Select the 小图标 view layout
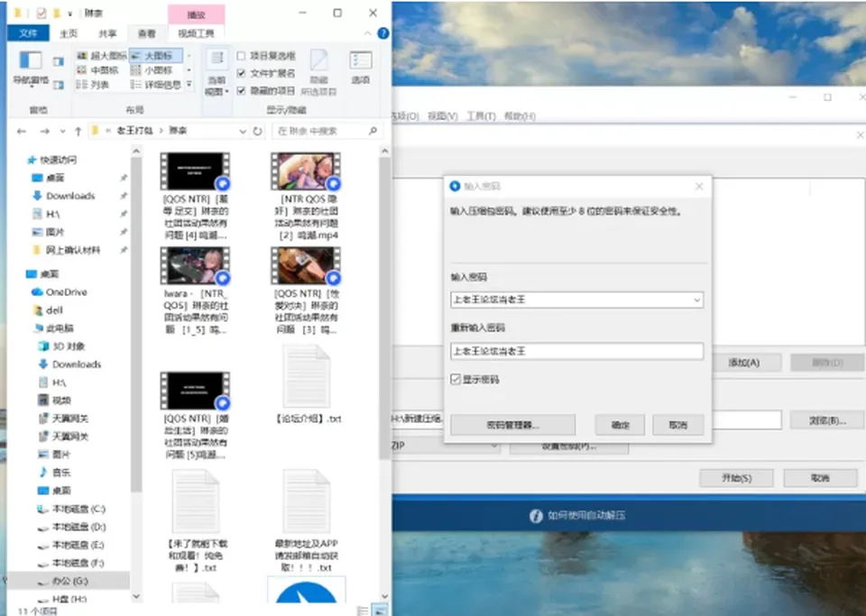The width and height of the screenshot is (866, 616). 152,70
